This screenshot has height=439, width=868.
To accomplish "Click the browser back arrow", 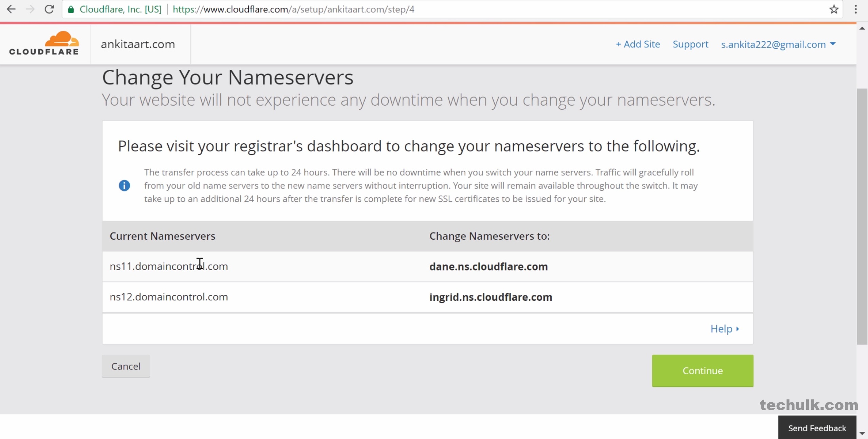I will pyautogui.click(x=11, y=9).
